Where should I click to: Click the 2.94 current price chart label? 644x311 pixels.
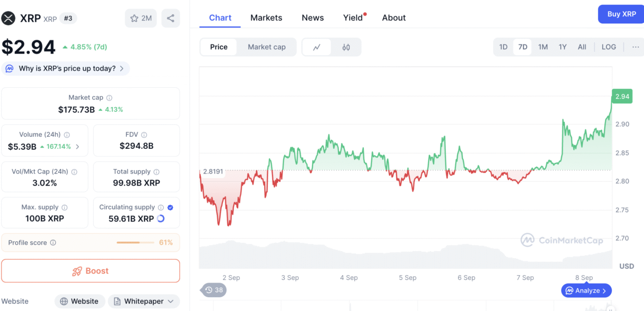pos(622,96)
